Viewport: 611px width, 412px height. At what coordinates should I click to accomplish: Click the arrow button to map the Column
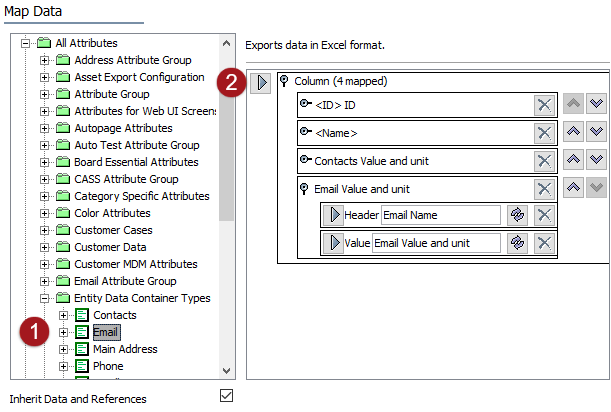tap(259, 82)
